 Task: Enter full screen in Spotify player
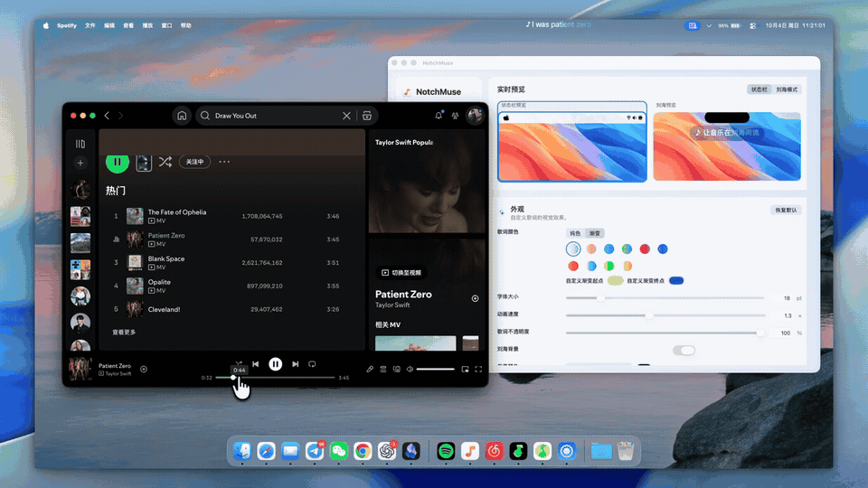click(478, 369)
